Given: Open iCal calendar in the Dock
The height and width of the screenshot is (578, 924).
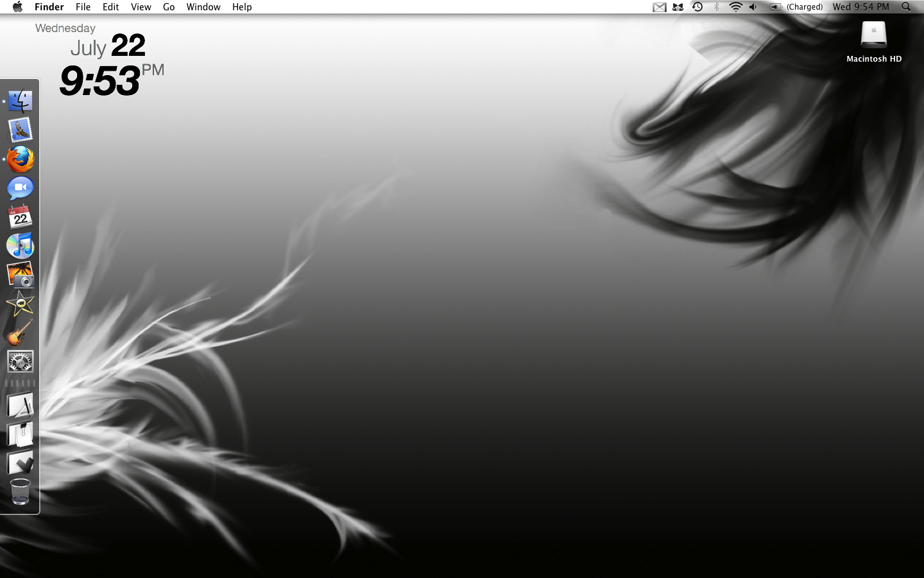Looking at the screenshot, I should pos(21,217).
